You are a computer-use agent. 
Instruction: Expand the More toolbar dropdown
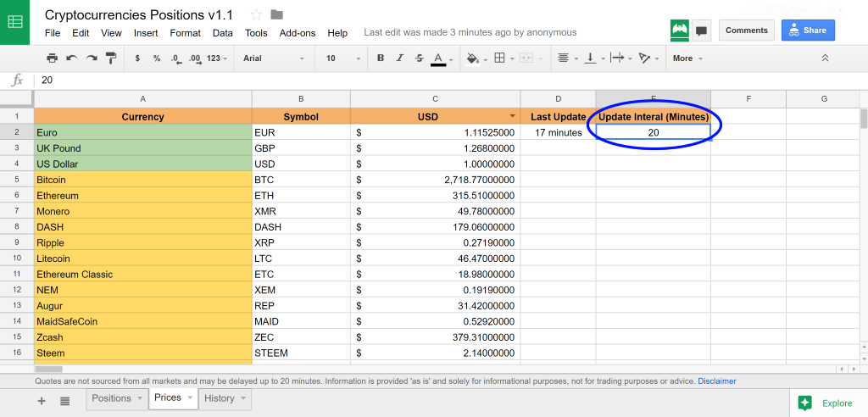click(688, 58)
